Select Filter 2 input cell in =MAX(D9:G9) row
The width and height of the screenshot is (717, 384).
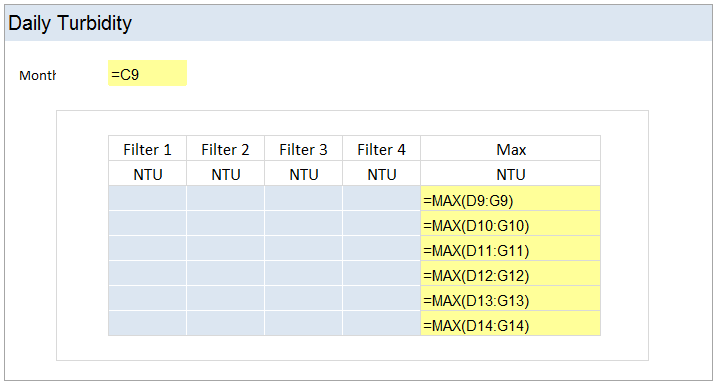point(225,198)
